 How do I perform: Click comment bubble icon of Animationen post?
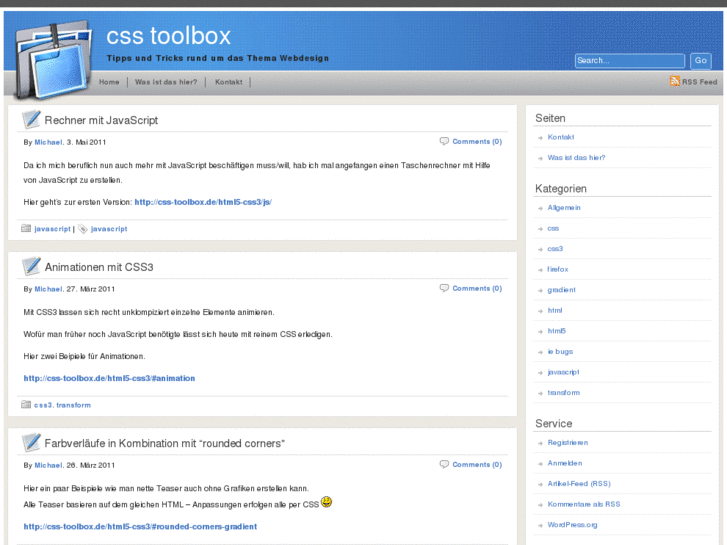pyautogui.click(x=444, y=288)
